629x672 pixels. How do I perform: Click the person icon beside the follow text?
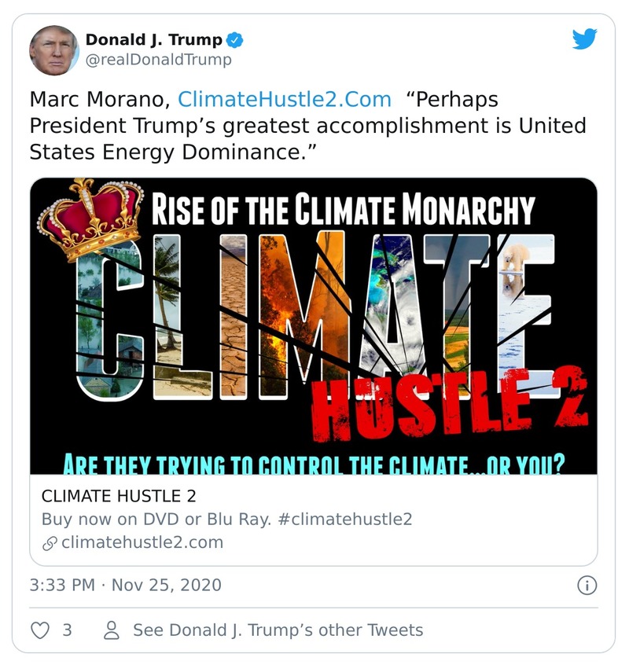pos(111,630)
